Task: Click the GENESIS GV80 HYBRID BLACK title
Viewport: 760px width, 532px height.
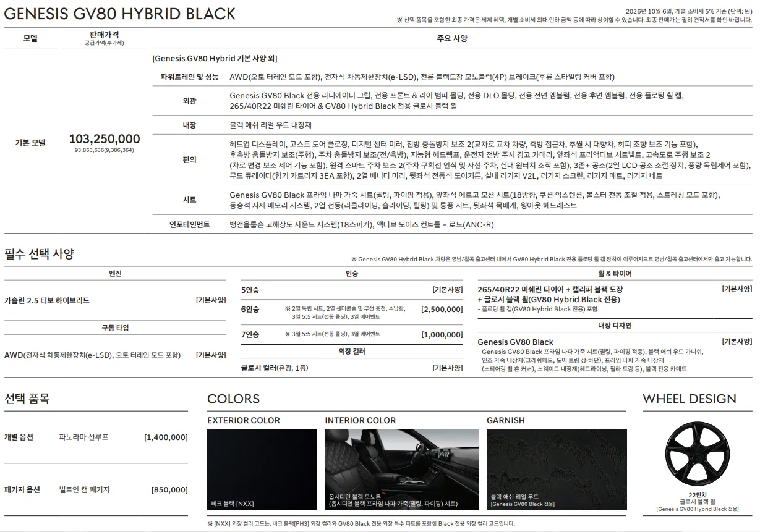Action: tap(120, 14)
